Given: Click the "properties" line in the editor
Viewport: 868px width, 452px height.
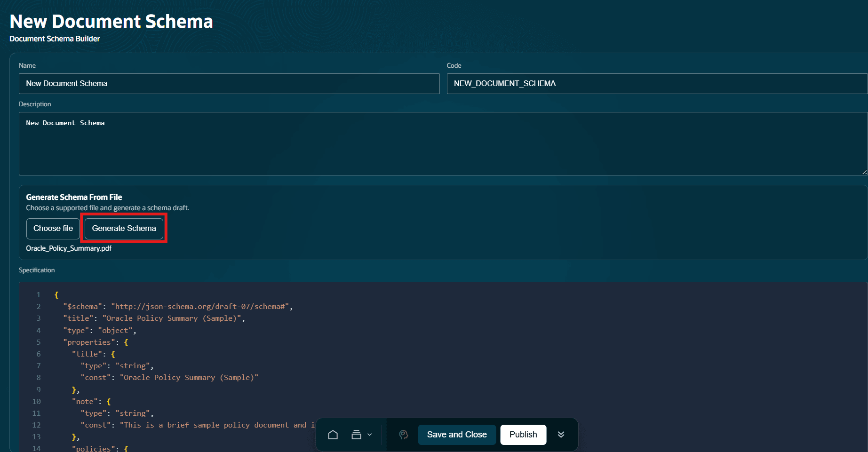Looking at the screenshot, I should click(x=96, y=342).
